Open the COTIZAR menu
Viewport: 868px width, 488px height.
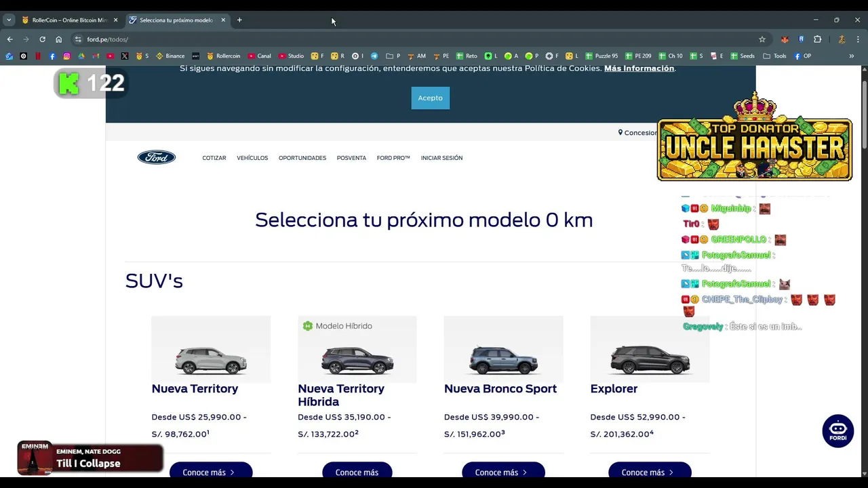click(x=214, y=158)
